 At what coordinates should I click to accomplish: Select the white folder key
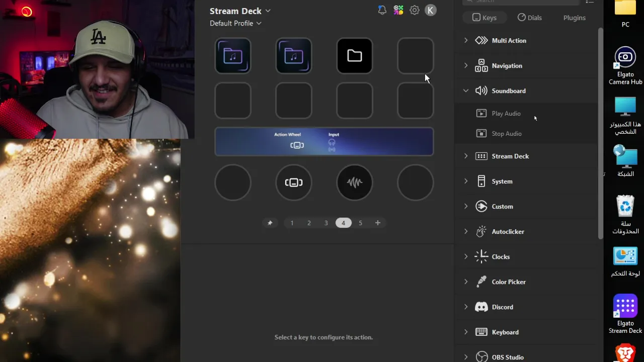(355, 56)
